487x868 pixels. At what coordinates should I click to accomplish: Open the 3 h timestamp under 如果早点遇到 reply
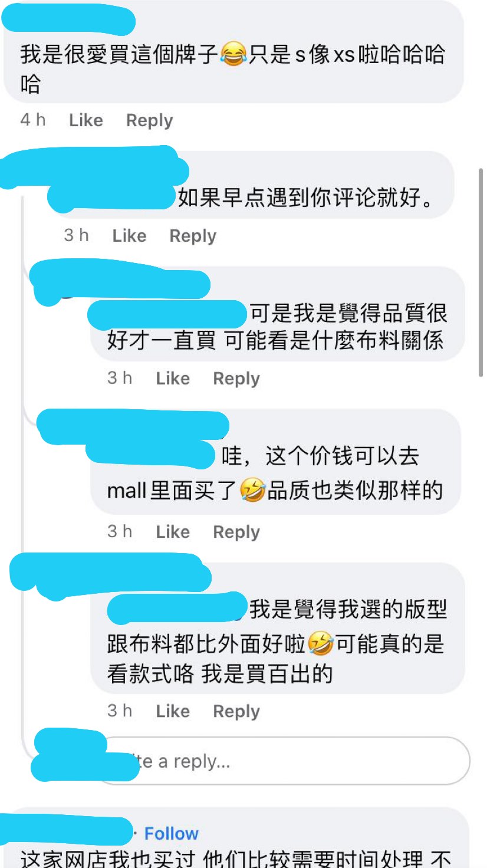tap(77, 236)
